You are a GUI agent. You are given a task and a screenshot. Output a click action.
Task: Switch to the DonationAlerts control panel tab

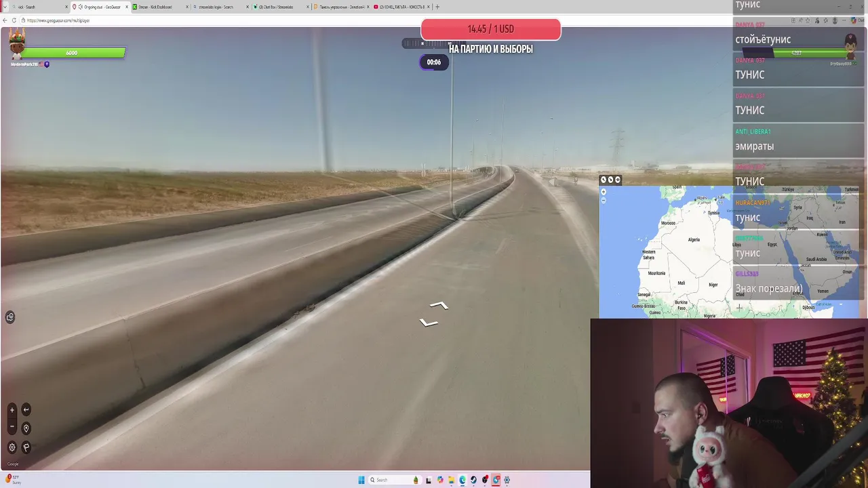click(341, 7)
